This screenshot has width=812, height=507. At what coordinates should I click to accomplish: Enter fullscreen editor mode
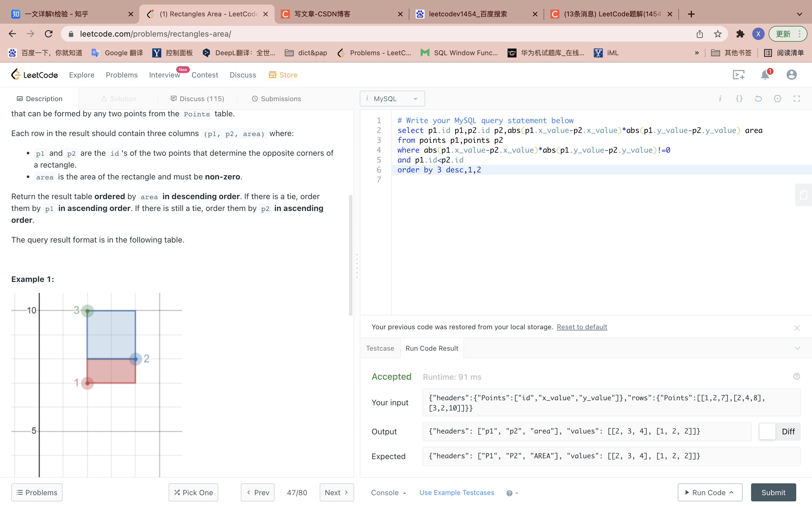796,99
